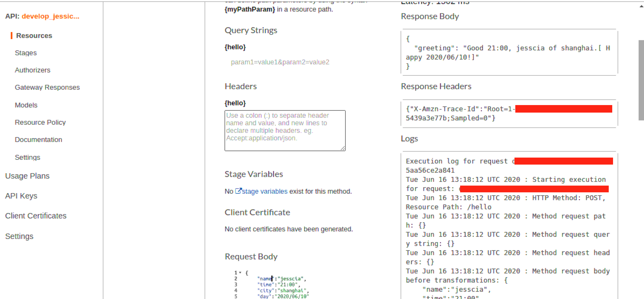Open the bottom Settings entry

[19, 236]
